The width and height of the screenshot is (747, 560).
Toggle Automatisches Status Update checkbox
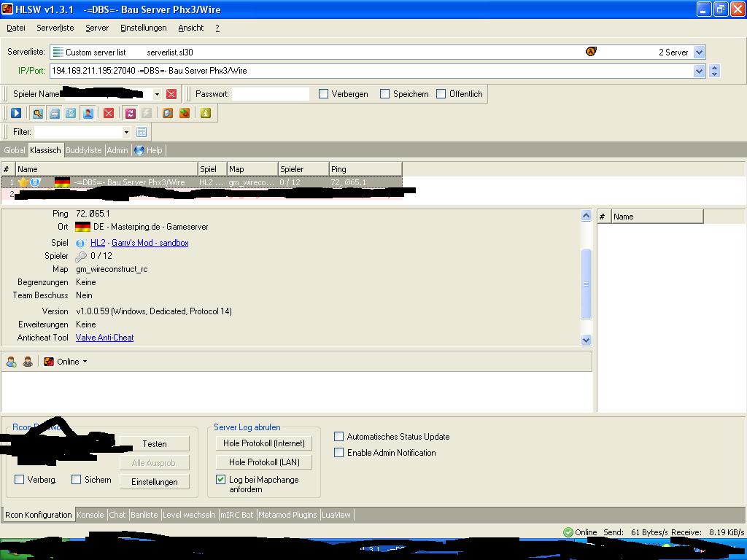click(339, 437)
